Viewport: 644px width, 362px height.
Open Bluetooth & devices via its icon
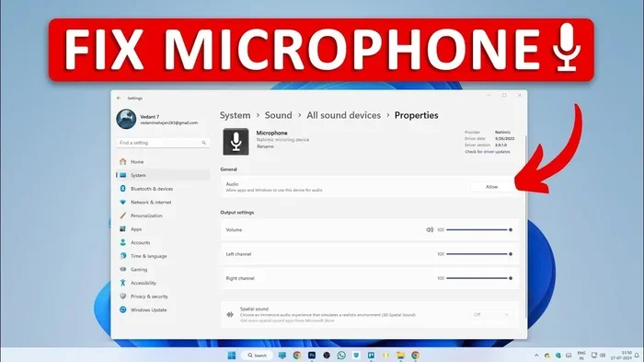[122, 189]
